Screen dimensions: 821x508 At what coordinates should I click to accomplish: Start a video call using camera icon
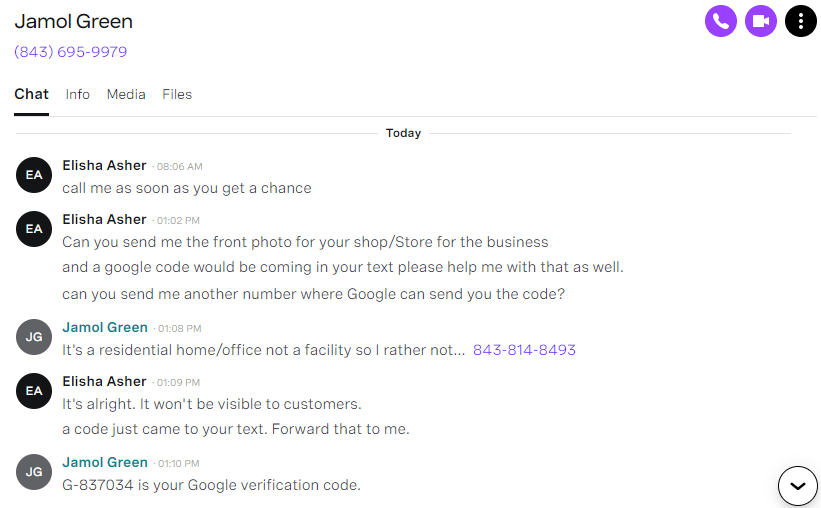[x=760, y=21]
